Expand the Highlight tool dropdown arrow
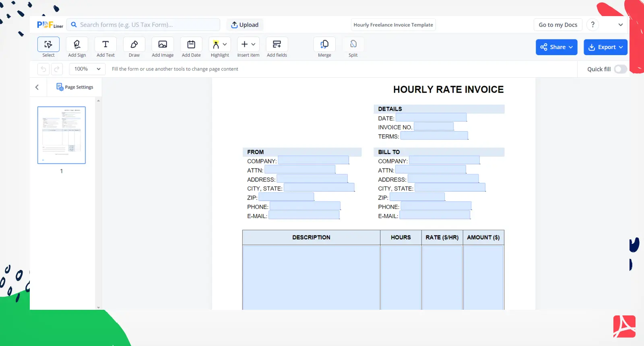The width and height of the screenshot is (644, 346). click(x=225, y=44)
